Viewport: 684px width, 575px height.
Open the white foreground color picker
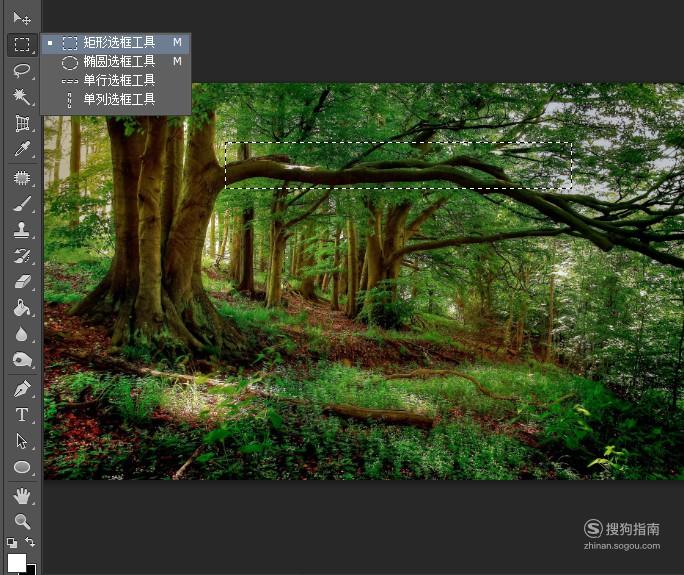tap(17, 562)
